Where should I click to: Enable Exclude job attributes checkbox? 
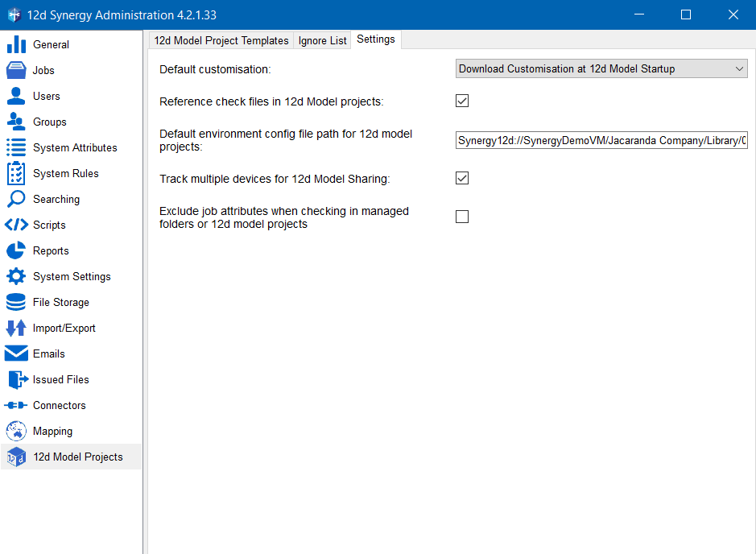tap(462, 217)
